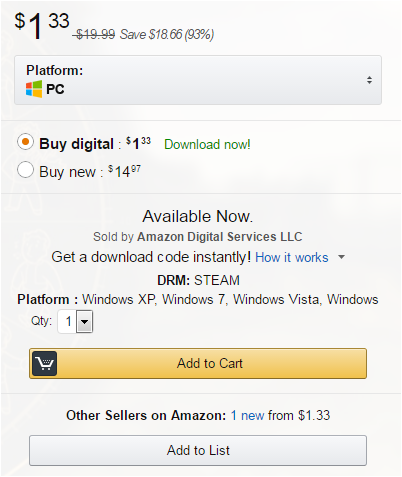Click the Amazon Digital Services LLC seller name
The width and height of the screenshot is (402, 477).
coord(220,237)
